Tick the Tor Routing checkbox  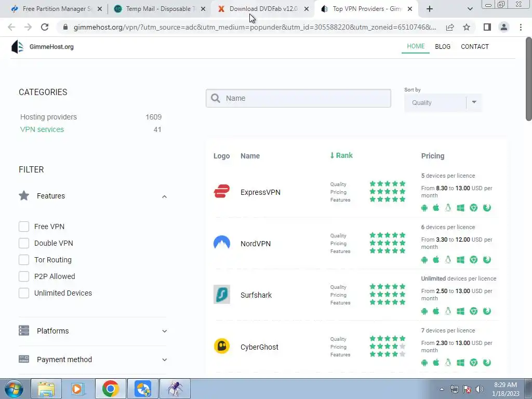[x=24, y=260]
